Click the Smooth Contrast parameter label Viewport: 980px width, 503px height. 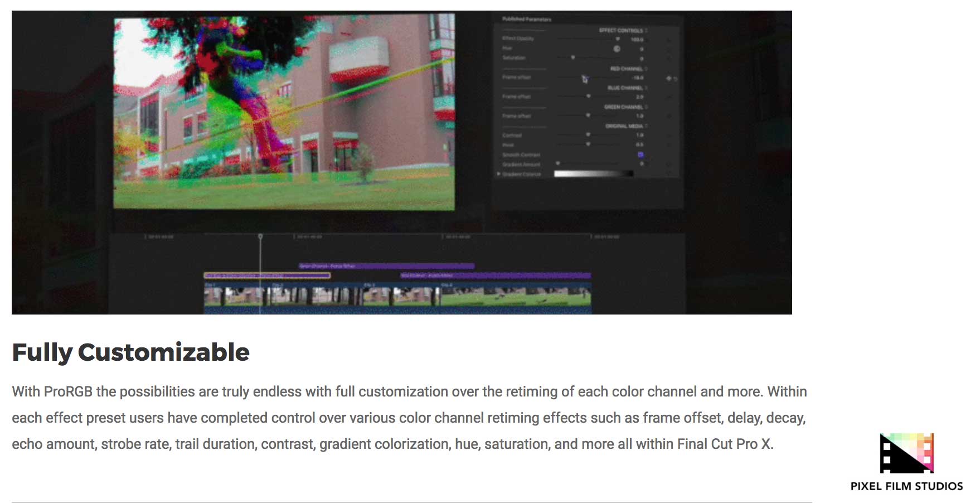[x=521, y=154]
